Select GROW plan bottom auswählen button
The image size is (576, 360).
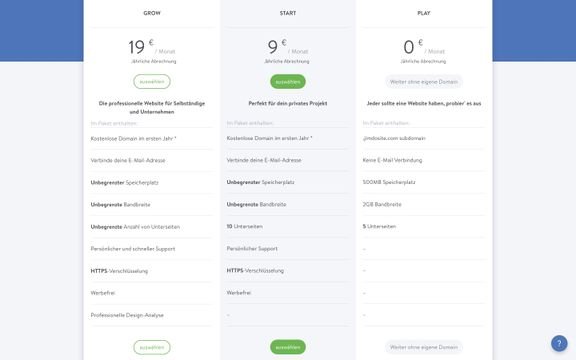[x=152, y=347]
